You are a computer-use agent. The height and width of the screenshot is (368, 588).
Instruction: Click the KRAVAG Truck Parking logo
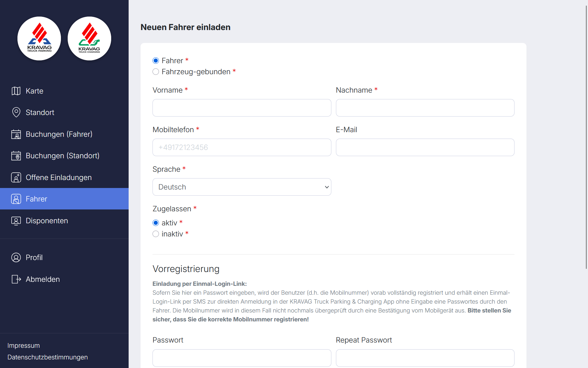click(39, 38)
